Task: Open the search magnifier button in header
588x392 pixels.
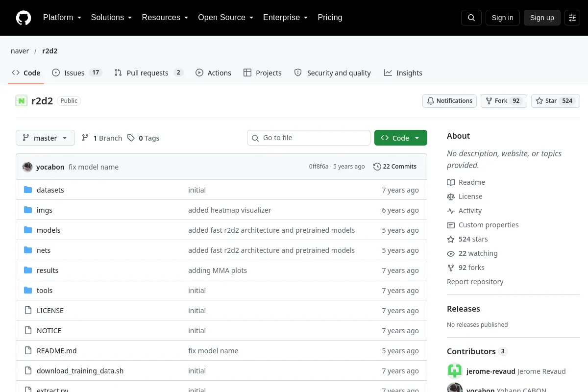Action: point(471,18)
